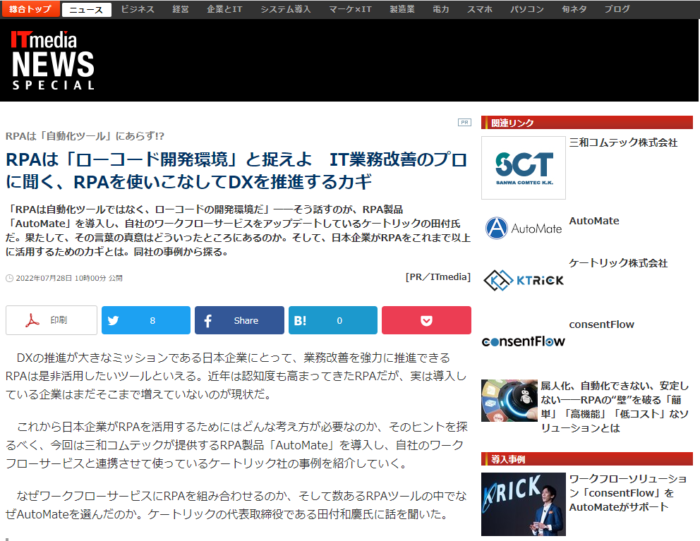Click the SCT Sanwa Comtec logo

[524, 168]
